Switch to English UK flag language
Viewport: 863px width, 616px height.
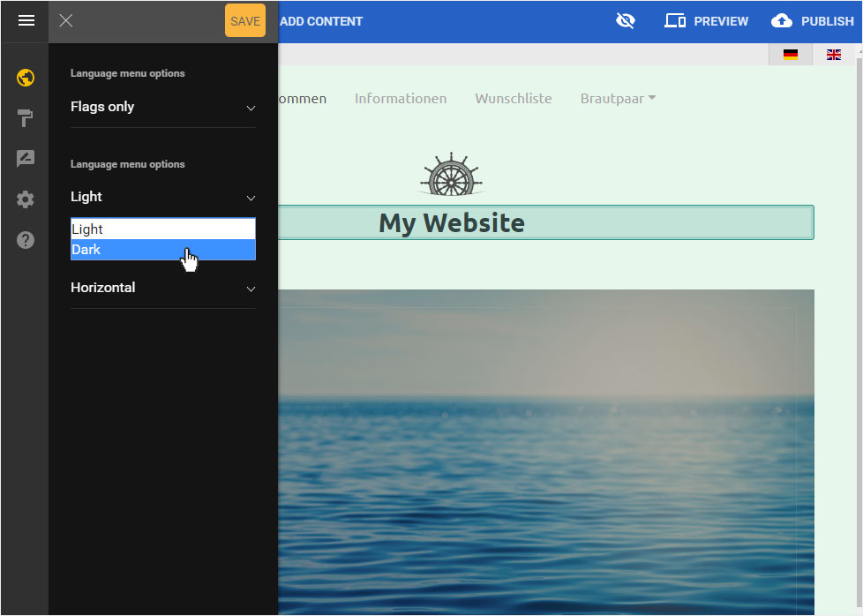(833, 55)
